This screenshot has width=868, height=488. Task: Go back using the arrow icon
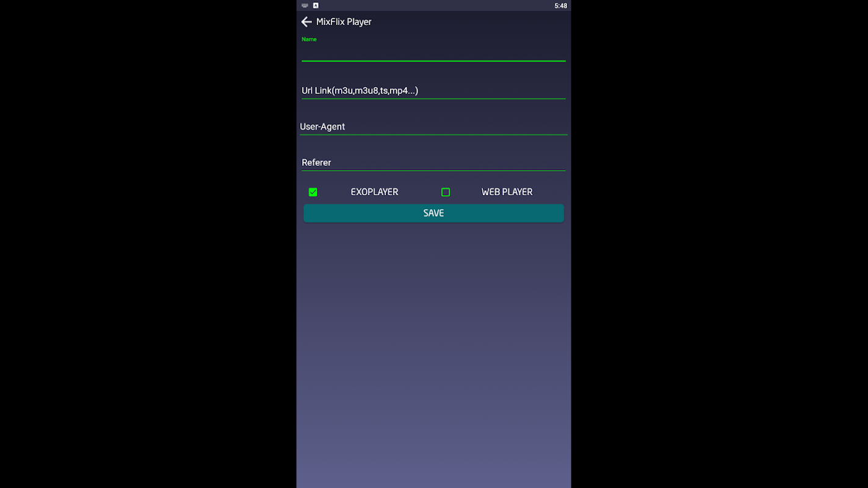306,22
